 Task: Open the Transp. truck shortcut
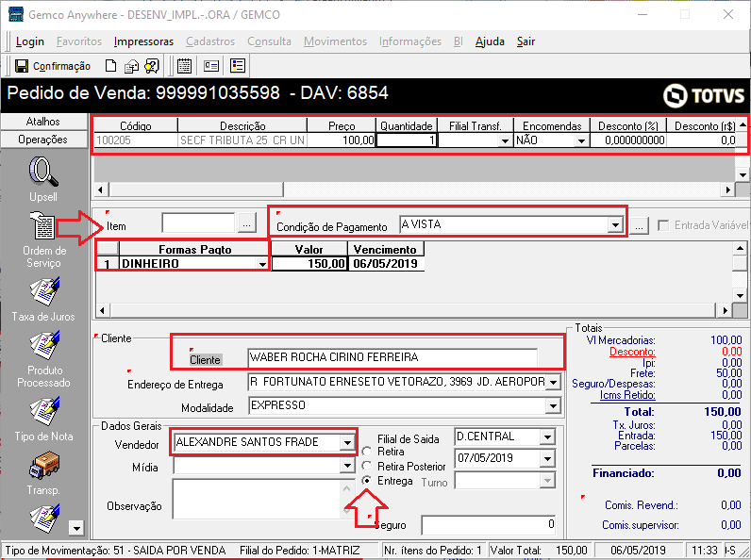point(44,466)
